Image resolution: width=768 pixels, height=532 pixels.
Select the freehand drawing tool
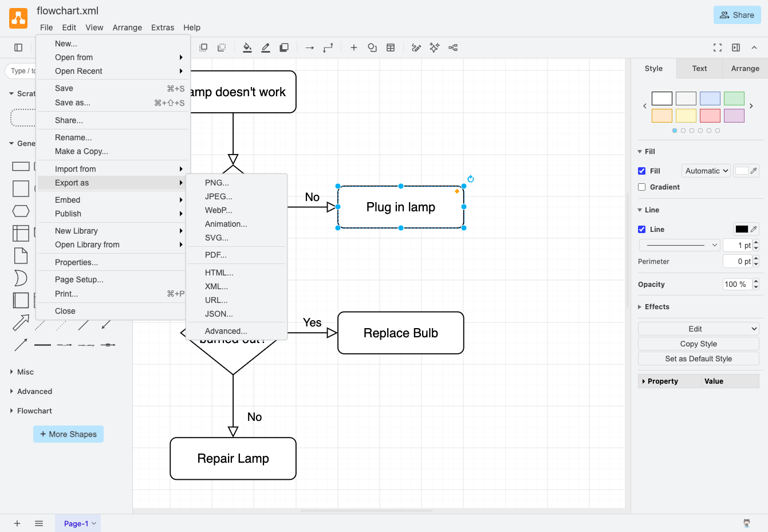pyautogui.click(x=416, y=48)
